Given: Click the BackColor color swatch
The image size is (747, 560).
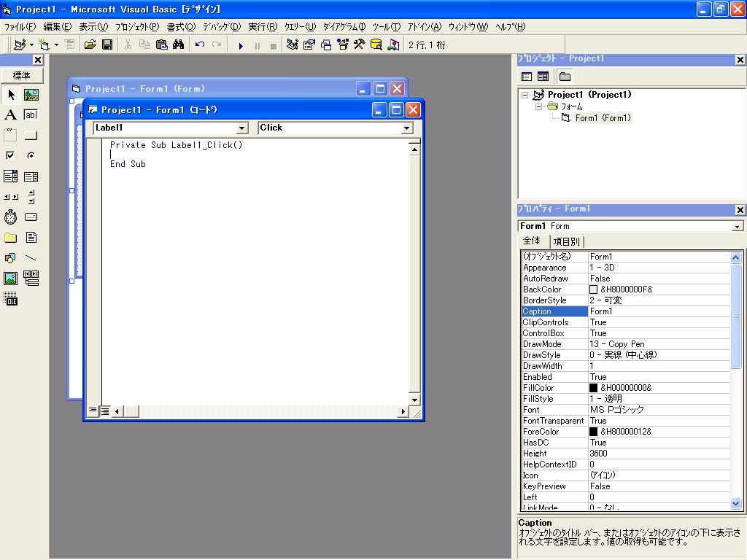Looking at the screenshot, I should 593,289.
